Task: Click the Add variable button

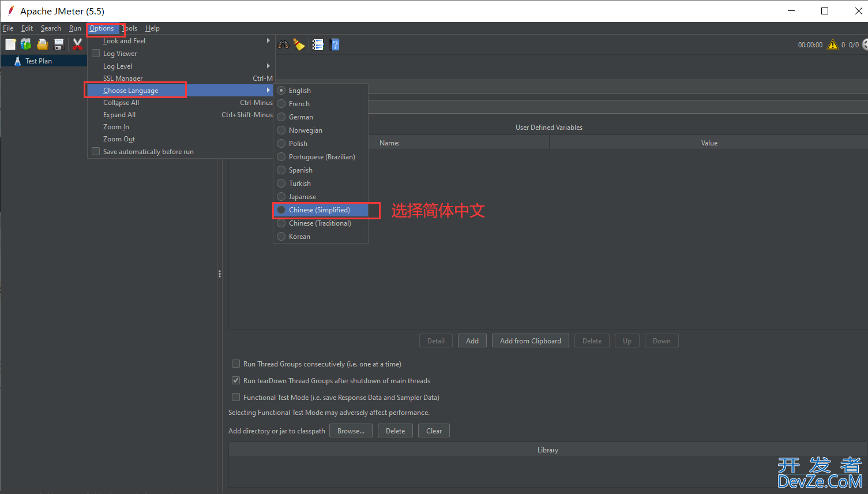Action: 472,340
